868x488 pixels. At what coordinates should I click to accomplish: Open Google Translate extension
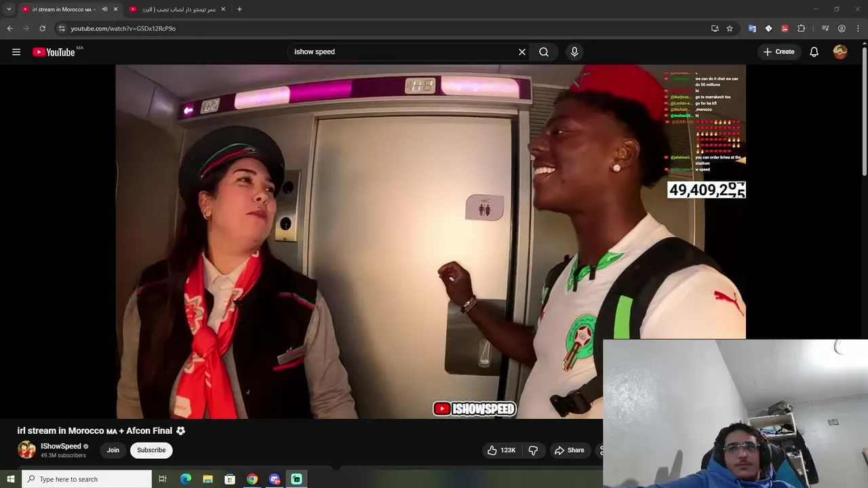click(x=752, y=28)
